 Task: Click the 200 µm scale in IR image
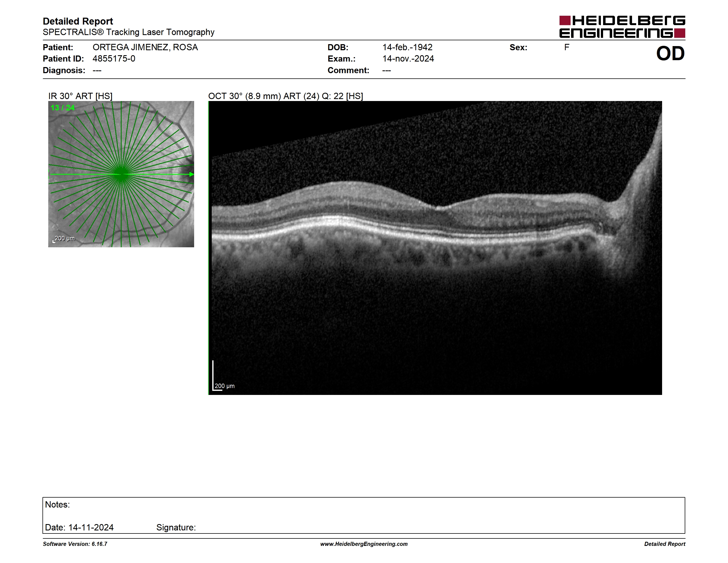point(64,239)
